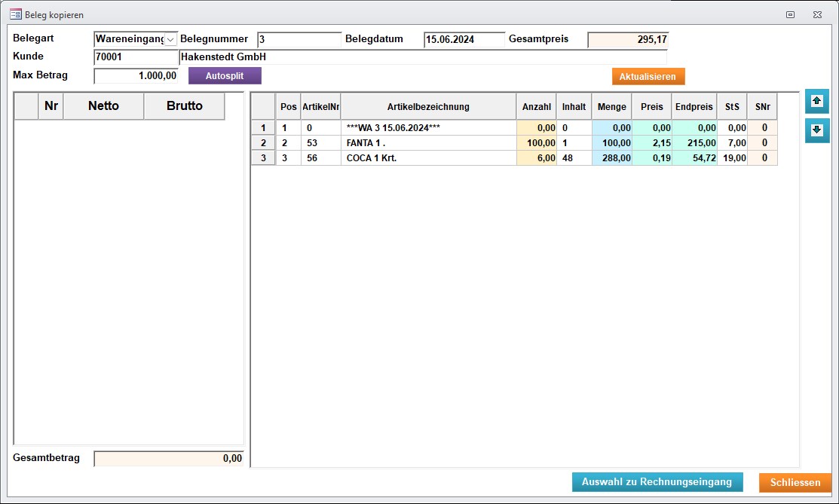Click the move-down arrow icon

point(816,130)
